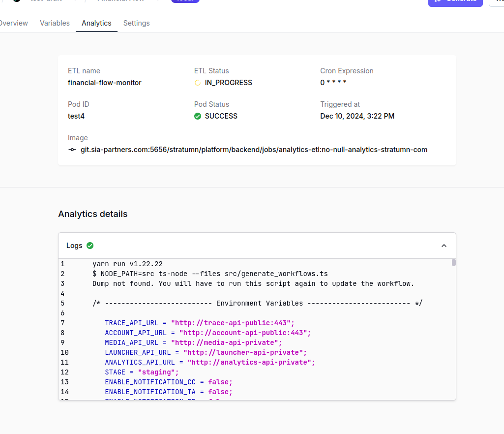The image size is (504, 434).
Task: Click the Analytics details heading
Action: tap(93, 214)
